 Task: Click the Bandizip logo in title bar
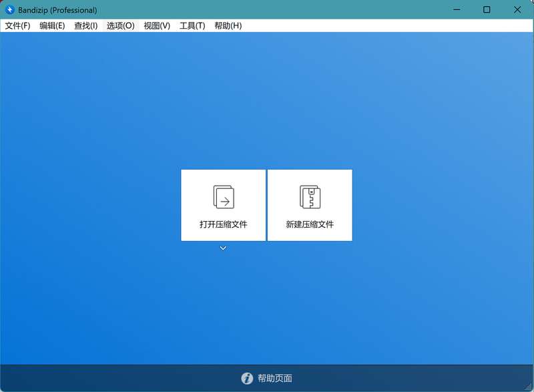coord(10,10)
